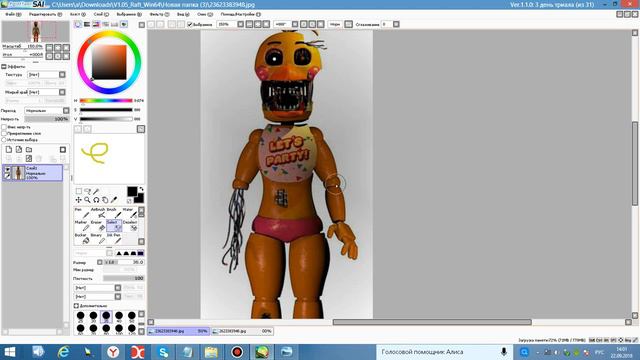This screenshot has height=360, width=640.
Task: Create a new linework layer
Action: [19, 149]
